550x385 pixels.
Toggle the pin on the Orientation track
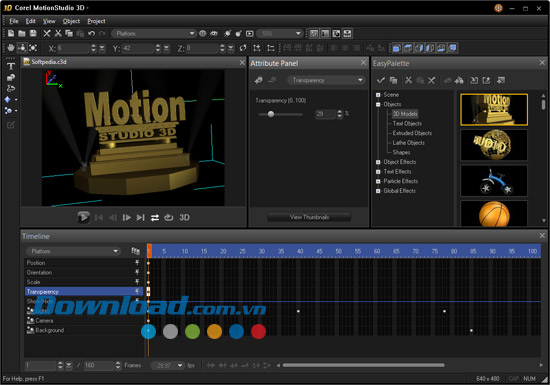tap(137, 272)
